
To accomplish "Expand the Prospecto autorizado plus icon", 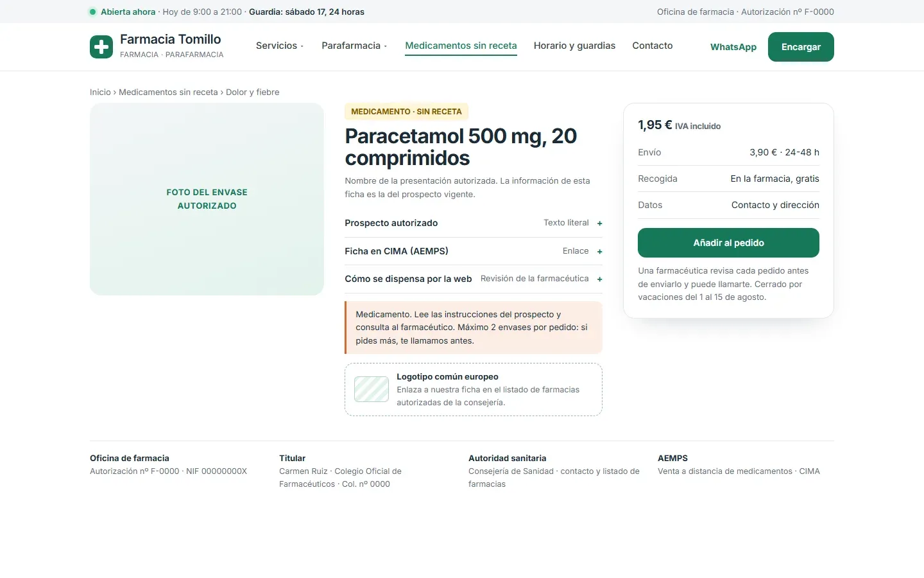I will [x=599, y=223].
